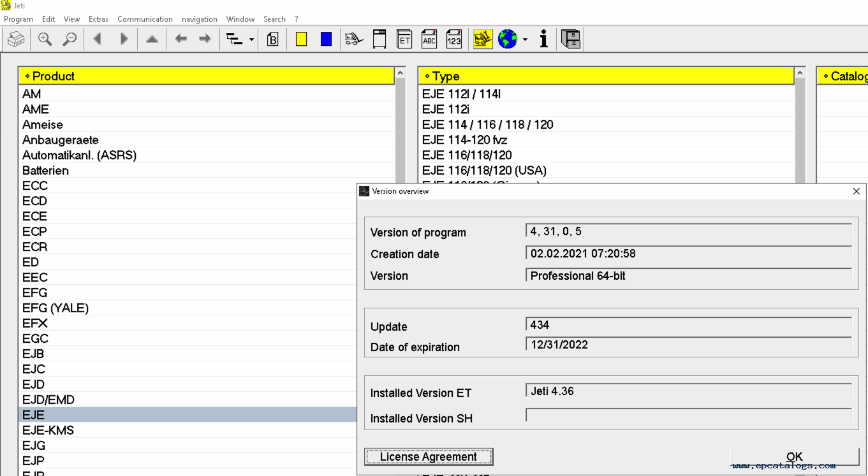
Task: Select type 'EJE 116/118/120 (USA)'
Action: pyautogui.click(x=606, y=170)
